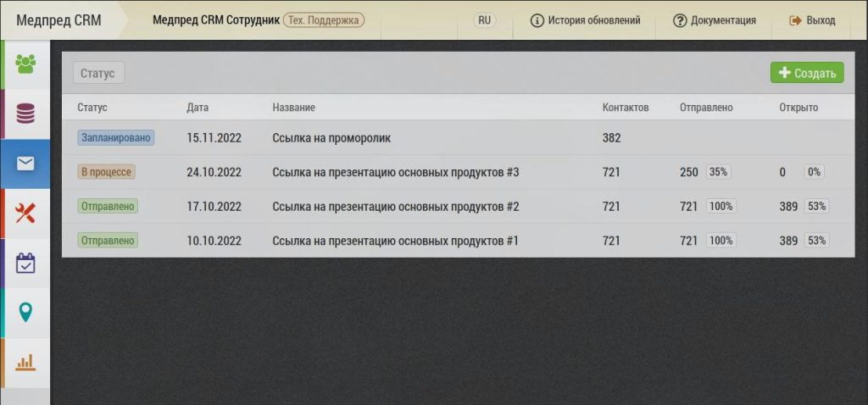Click sent count 250
Screen dimensions: 868x405
689,173
